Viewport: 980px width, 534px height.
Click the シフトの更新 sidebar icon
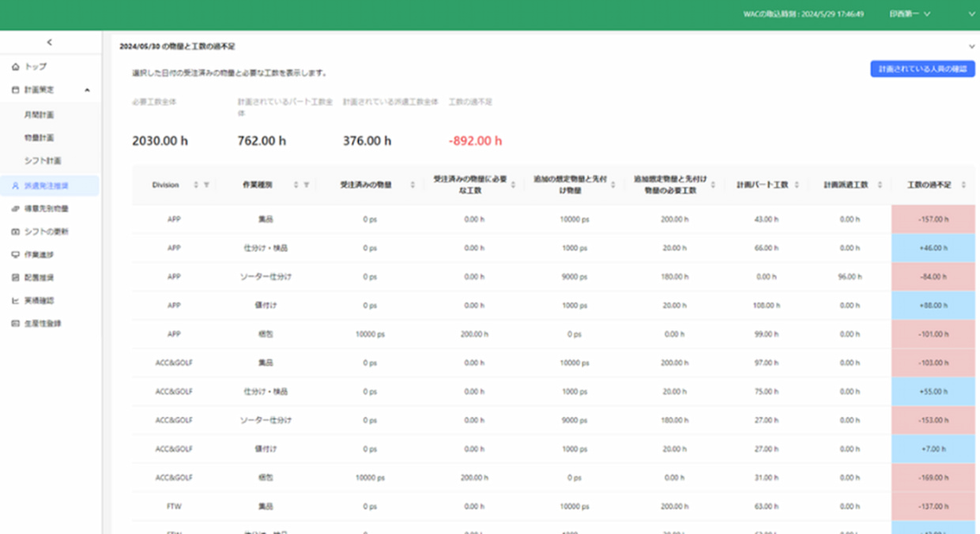[15, 231]
